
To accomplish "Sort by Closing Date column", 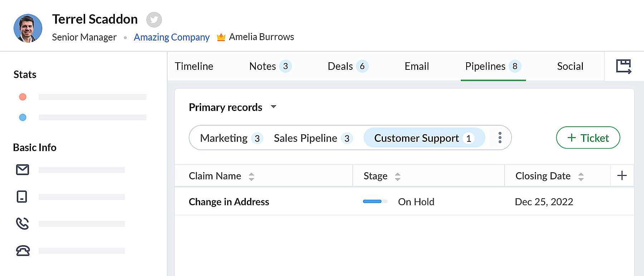I will [x=581, y=176].
